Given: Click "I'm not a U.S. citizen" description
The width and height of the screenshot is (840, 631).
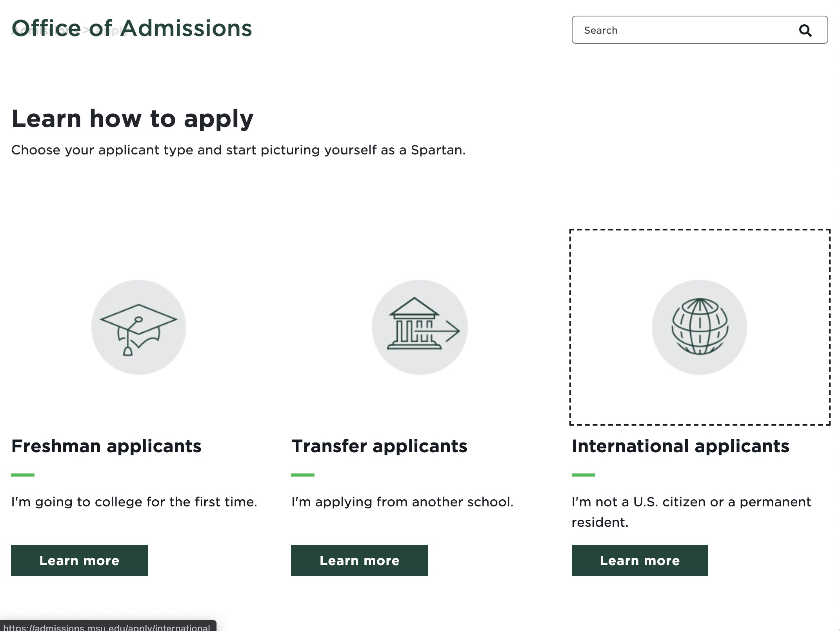Looking at the screenshot, I should 691,512.
